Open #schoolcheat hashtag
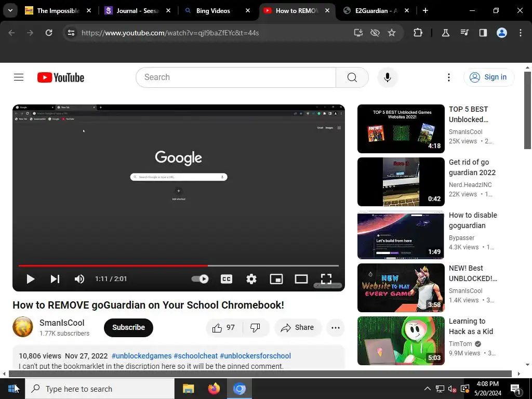 click(196, 356)
